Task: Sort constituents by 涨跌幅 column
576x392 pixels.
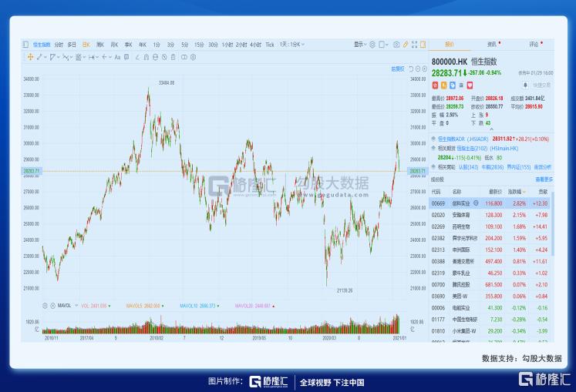Action: click(x=516, y=192)
